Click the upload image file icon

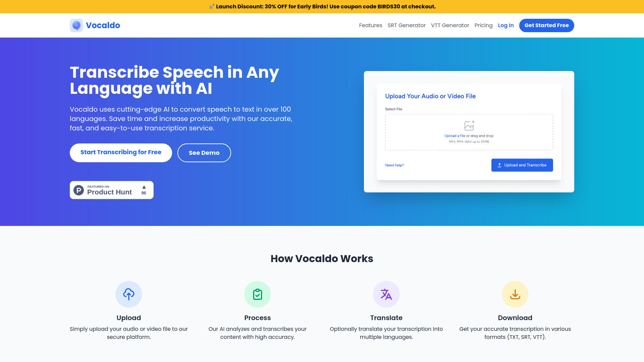469,126
